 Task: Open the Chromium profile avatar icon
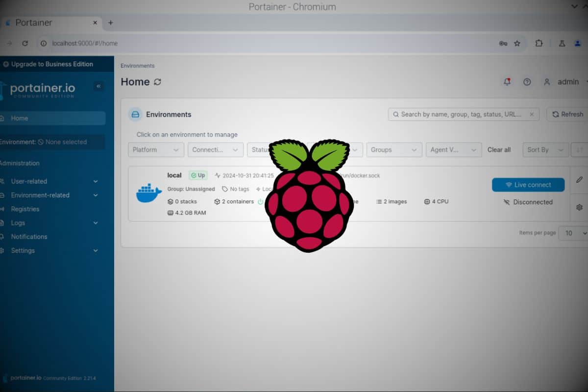coord(578,43)
